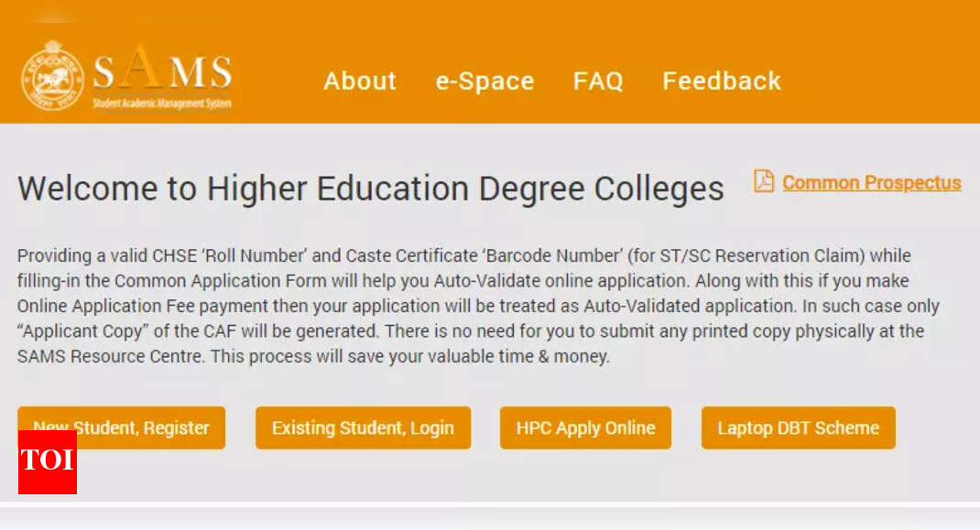Open the About menu item
The image size is (980, 530).
pos(360,81)
